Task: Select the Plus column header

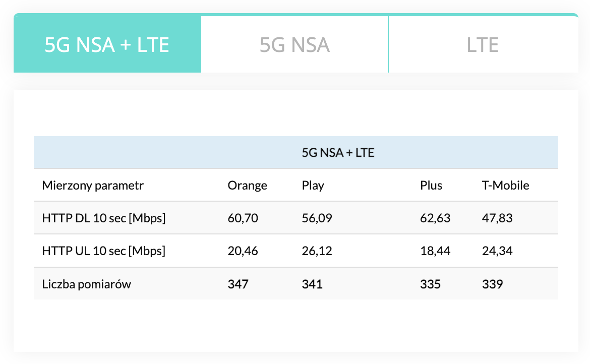Action: 431,186
